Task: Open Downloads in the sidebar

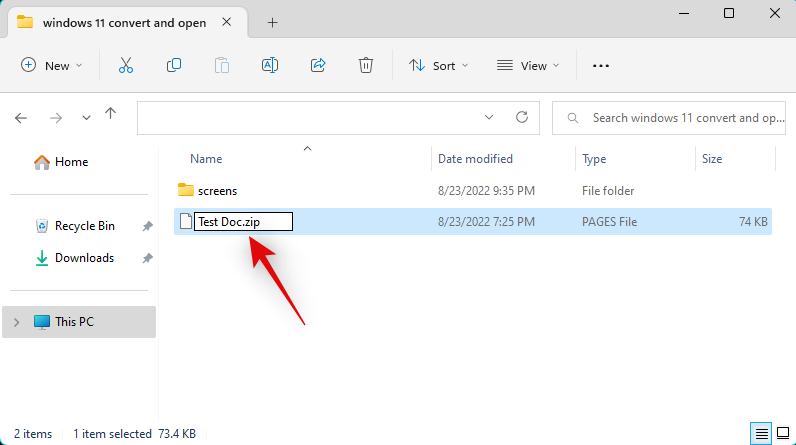Action: 84,258
